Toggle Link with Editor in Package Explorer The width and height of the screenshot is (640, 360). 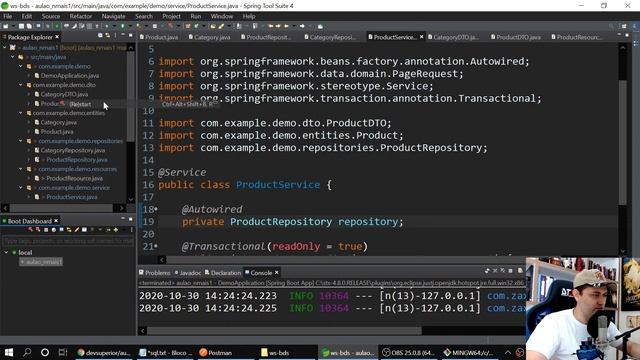(x=108, y=36)
